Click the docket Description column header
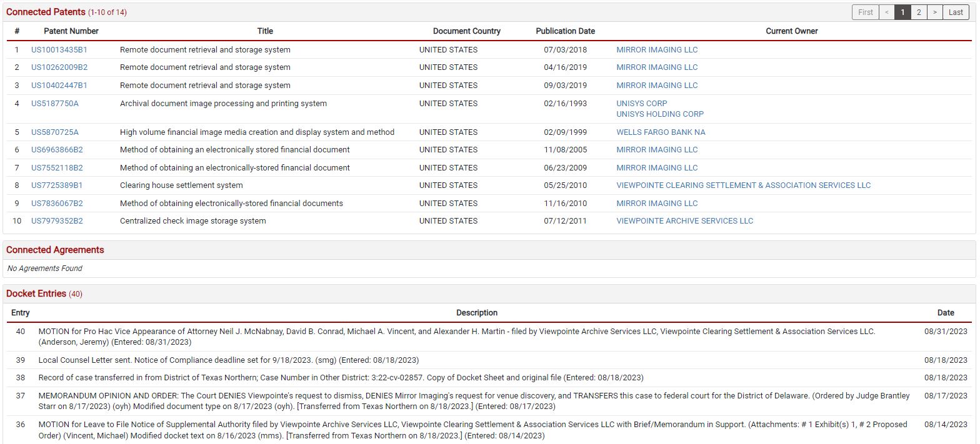The width and height of the screenshot is (980, 444). coord(477,313)
